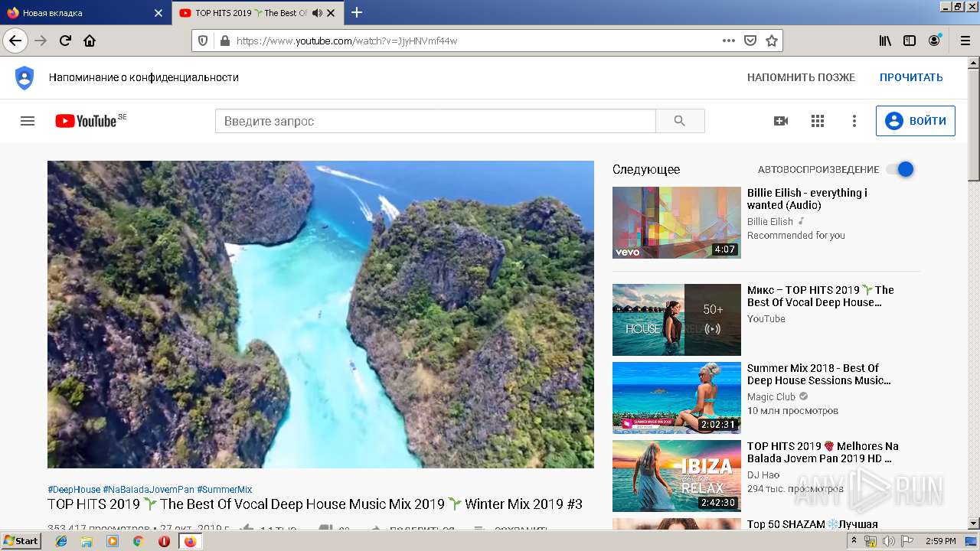Open the create video camera icon
980x551 pixels.
(x=781, y=121)
